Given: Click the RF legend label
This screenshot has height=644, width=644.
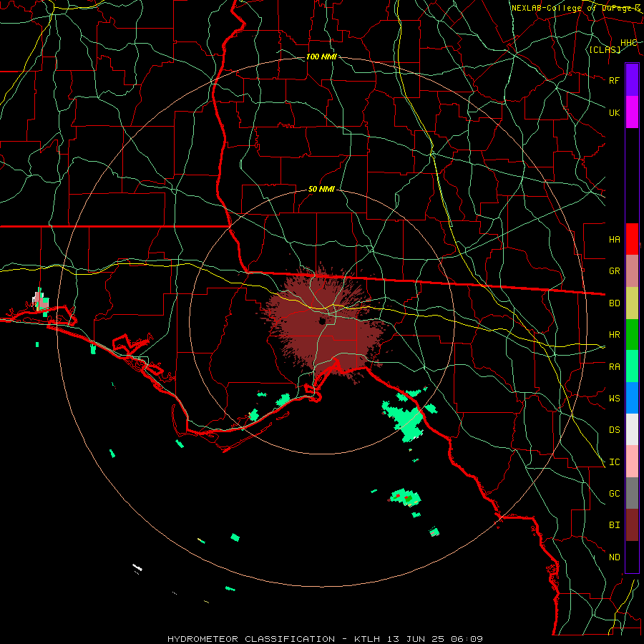Looking at the screenshot, I should pos(615,80).
